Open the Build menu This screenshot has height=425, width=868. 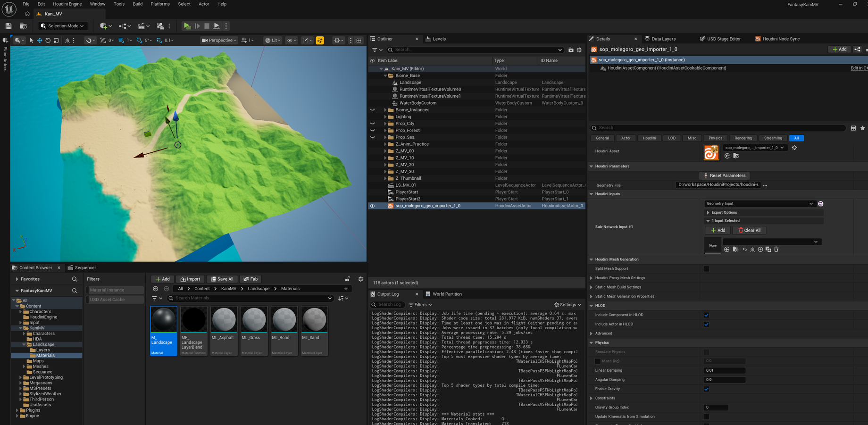138,4
